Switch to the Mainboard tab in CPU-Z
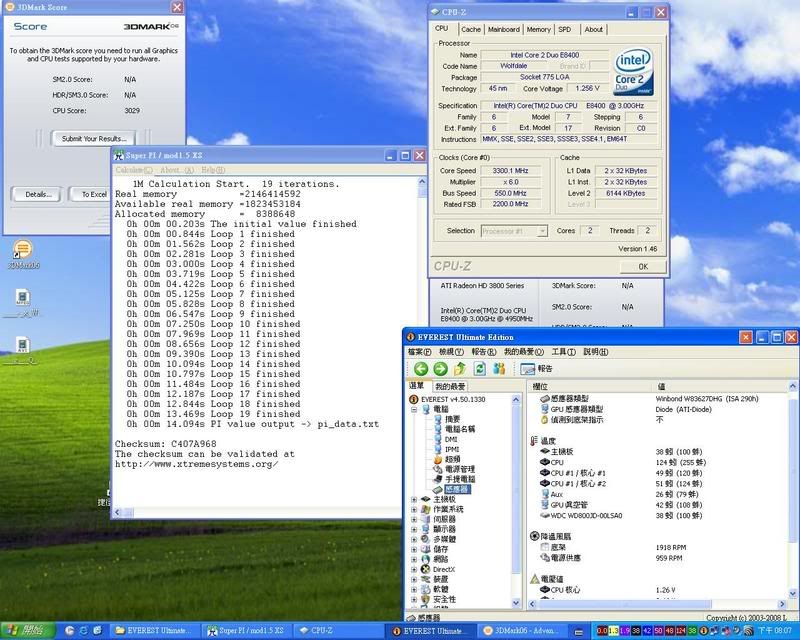This screenshot has width=800, height=640. [504, 30]
